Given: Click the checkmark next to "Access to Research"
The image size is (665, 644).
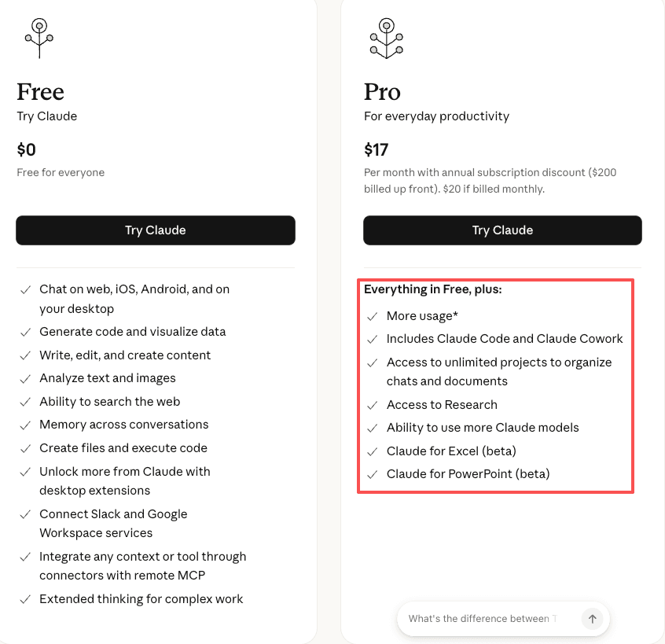Looking at the screenshot, I should click(370, 405).
